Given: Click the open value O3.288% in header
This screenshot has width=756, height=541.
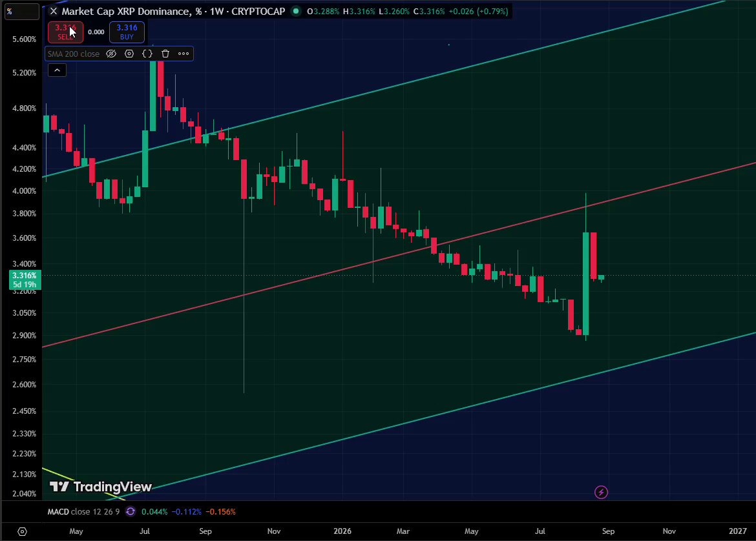Looking at the screenshot, I should coord(323,11).
